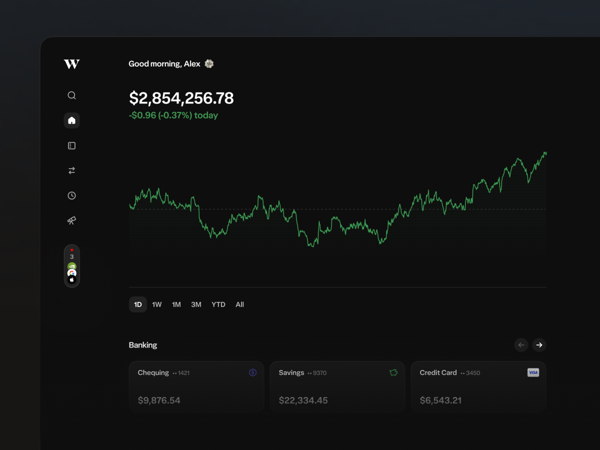Select the 1D chart range
This screenshot has height=450, width=600.
[x=138, y=304]
